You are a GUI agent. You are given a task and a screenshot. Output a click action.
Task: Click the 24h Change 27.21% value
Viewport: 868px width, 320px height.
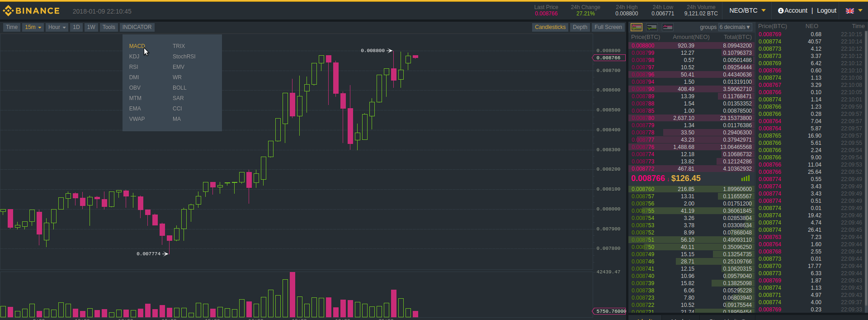pyautogui.click(x=585, y=14)
